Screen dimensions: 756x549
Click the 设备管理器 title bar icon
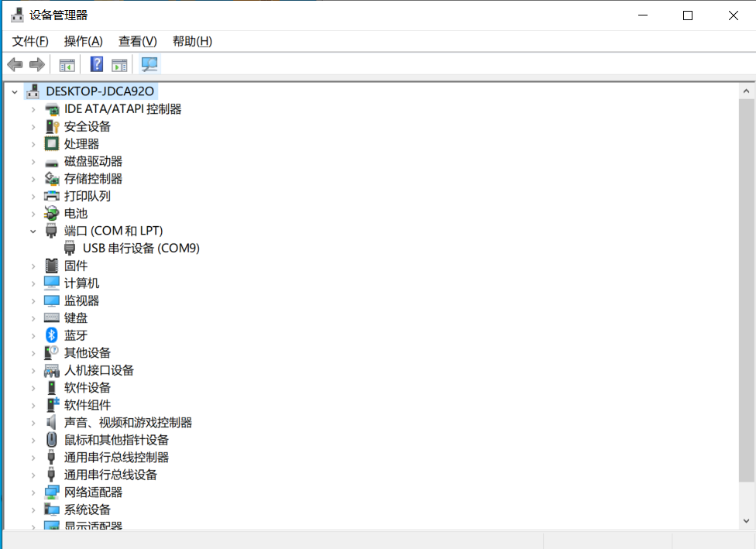click(17, 15)
